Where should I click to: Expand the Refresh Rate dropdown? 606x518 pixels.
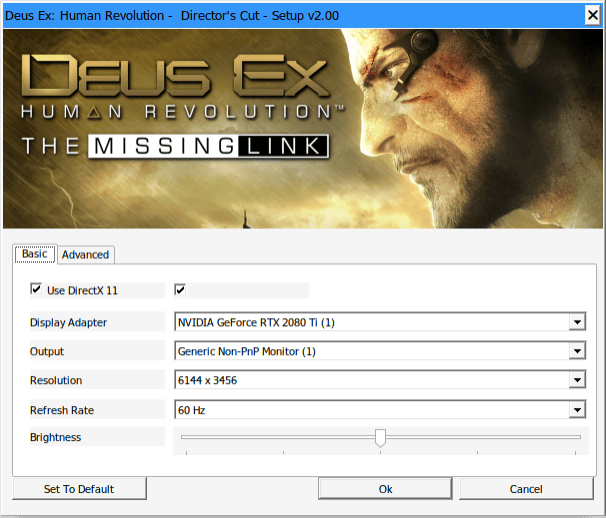(576, 409)
